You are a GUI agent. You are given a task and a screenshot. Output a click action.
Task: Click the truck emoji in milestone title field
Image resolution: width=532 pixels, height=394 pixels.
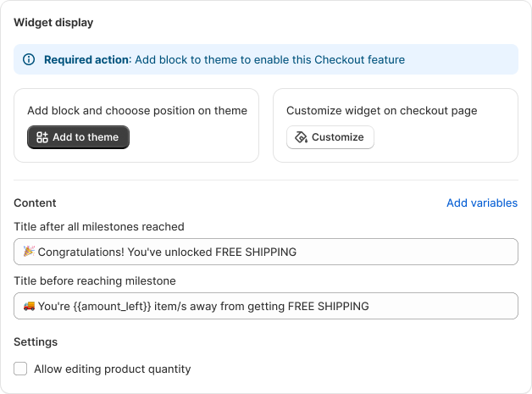tap(29, 306)
